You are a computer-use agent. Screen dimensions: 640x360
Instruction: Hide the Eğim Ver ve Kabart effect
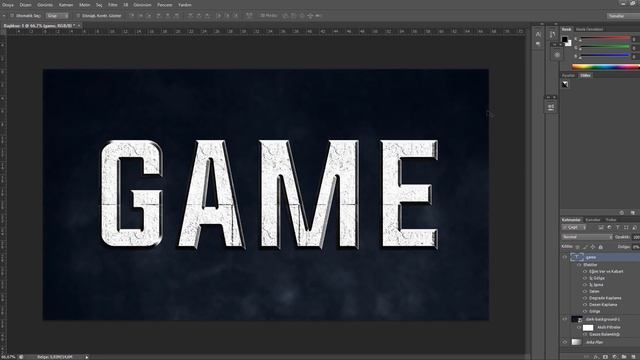585,271
